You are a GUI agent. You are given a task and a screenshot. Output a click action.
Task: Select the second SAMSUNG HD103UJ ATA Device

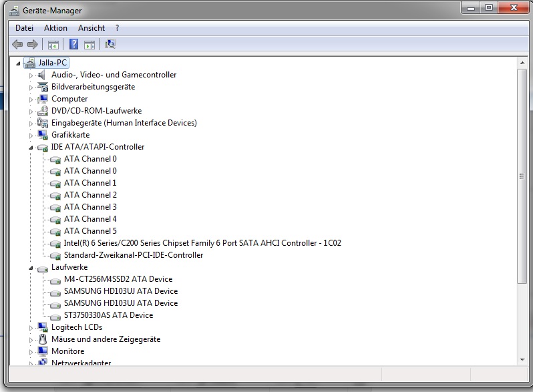[121, 303]
